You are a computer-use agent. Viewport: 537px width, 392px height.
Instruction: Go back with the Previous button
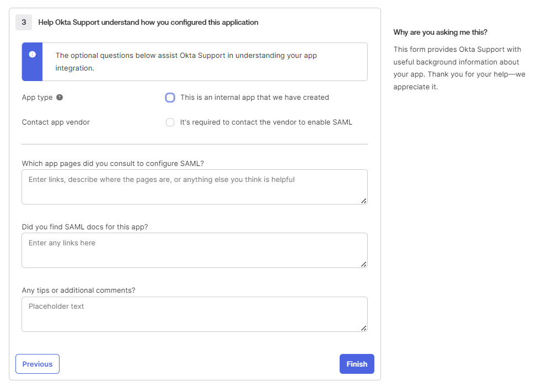(37, 364)
